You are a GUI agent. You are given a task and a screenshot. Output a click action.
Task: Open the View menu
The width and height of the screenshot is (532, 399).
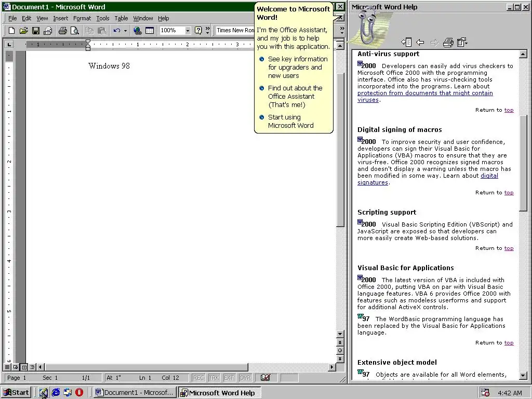[42, 18]
